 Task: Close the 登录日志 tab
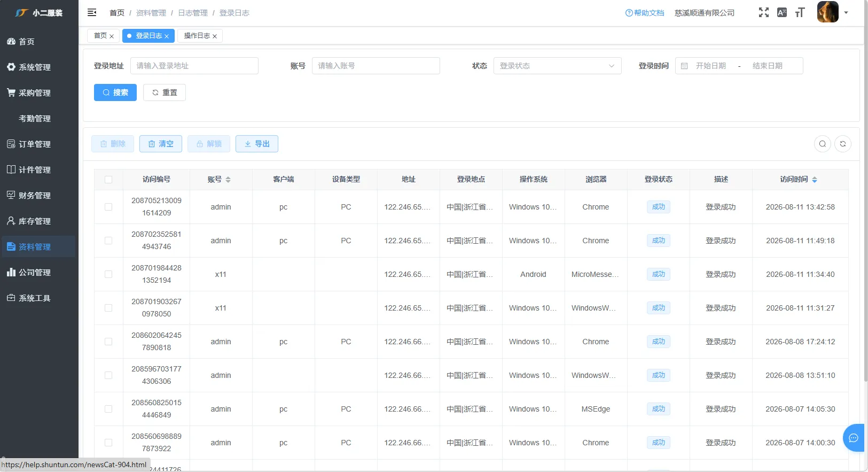pos(167,36)
